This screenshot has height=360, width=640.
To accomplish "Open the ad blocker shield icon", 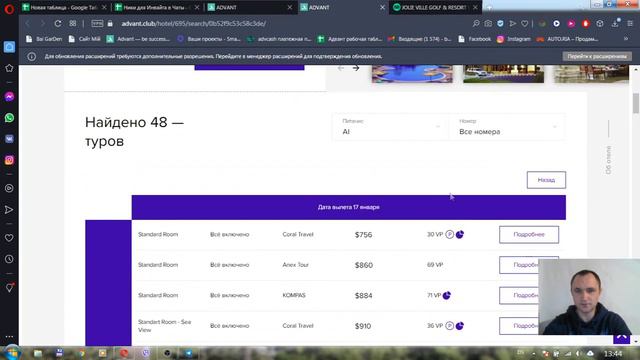I will tap(500, 24).
